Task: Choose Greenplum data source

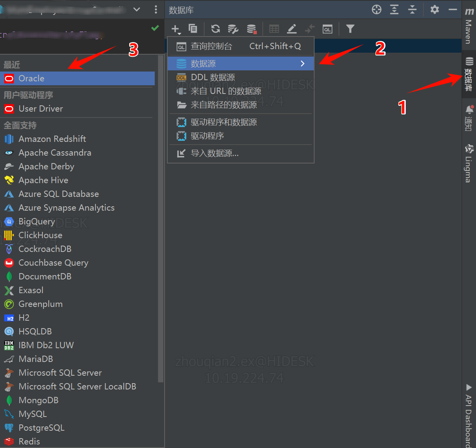Action: point(77,304)
